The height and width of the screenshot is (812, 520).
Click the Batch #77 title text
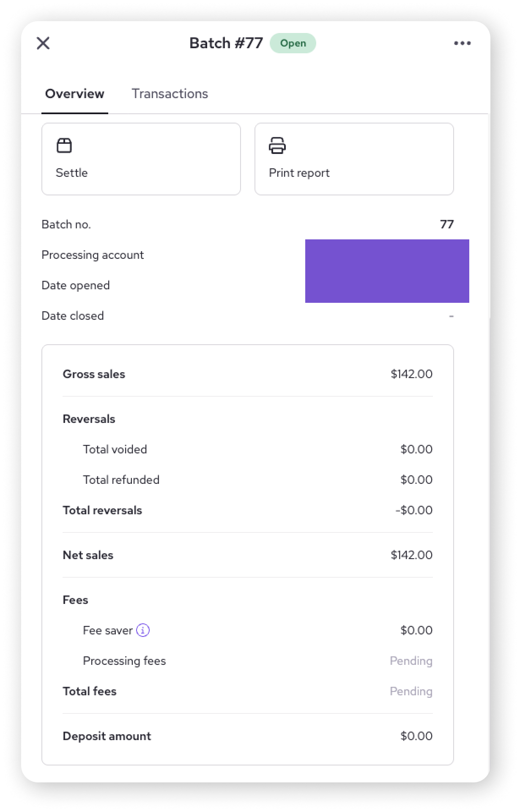[x=226, y=43]
